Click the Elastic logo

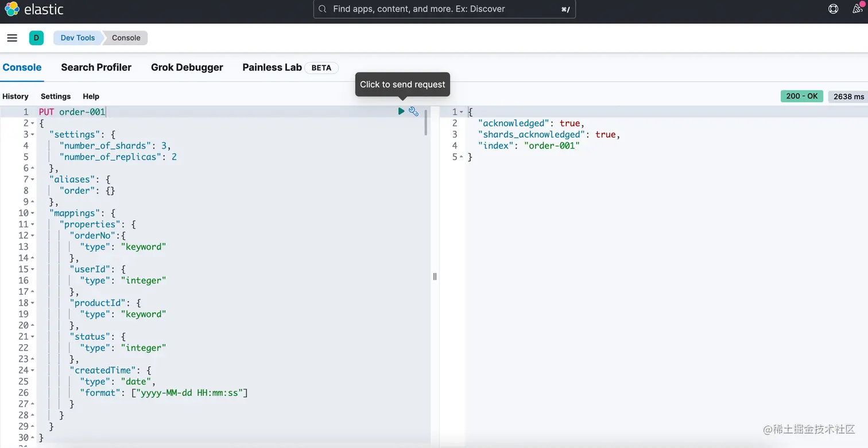click(x=34, y=9)
